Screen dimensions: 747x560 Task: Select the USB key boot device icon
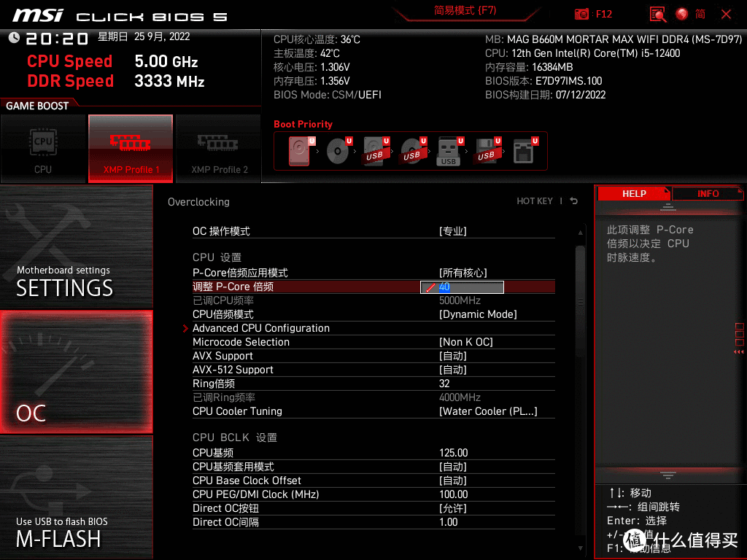449,151
